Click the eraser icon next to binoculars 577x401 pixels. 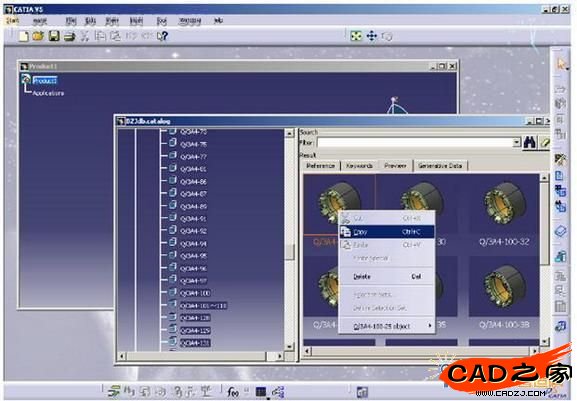point(545,142)
